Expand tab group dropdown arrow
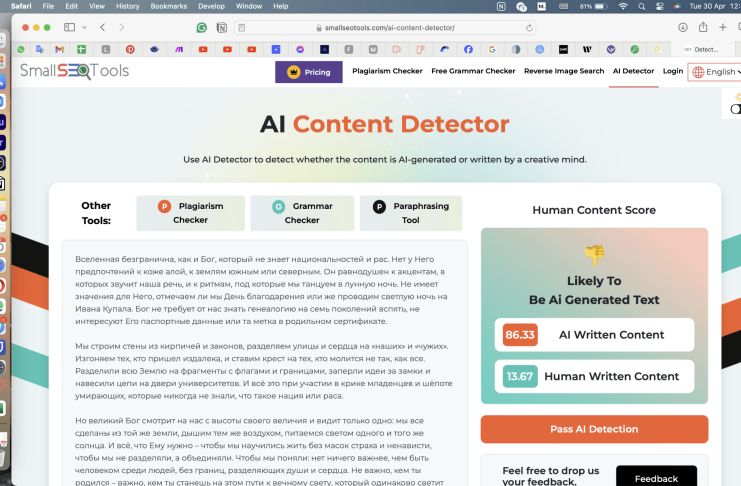Screen dimensions: 741x486 pyautogui.click(x=84, y=27)
